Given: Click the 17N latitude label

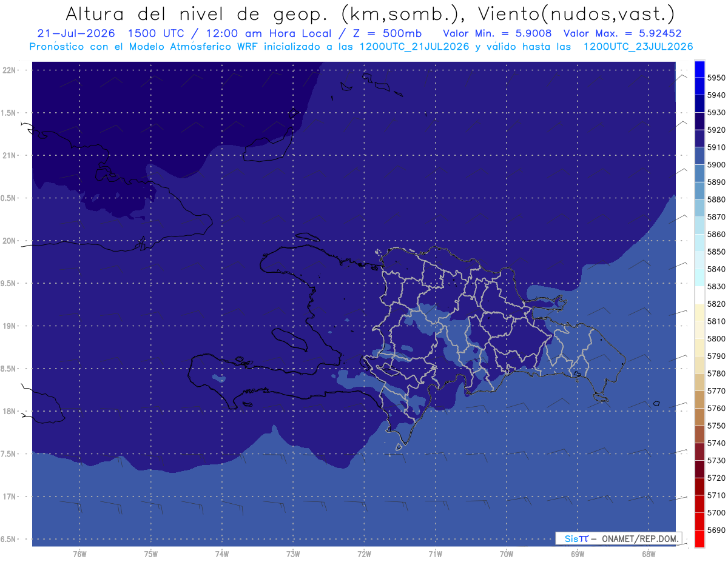Looking at the screenshot, I should 10,497.
